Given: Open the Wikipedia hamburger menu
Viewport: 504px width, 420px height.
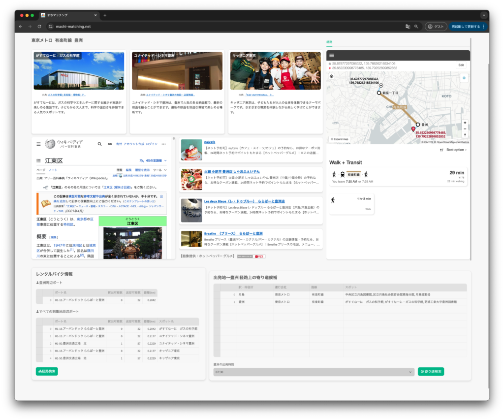Looking at the screenshot, I should [x=38, y=144].
